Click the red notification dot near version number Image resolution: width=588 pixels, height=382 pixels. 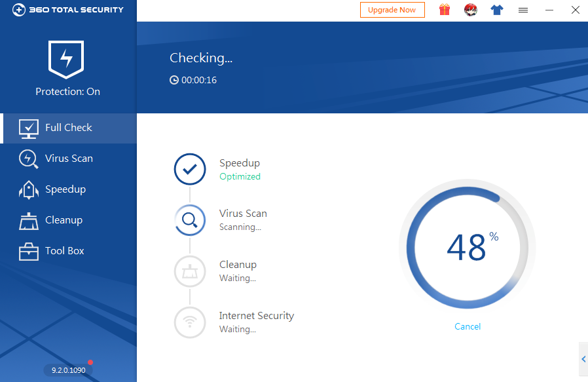click(x=90, y=361)
